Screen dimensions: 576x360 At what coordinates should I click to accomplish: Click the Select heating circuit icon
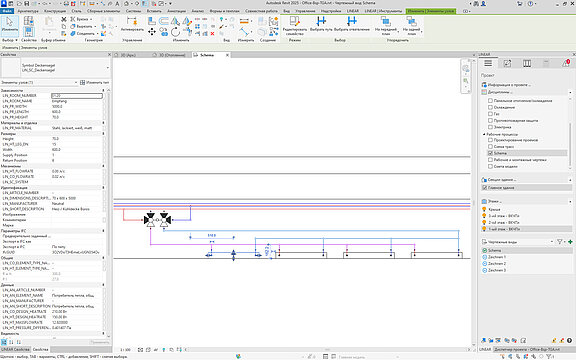click(x=352, y=24)
